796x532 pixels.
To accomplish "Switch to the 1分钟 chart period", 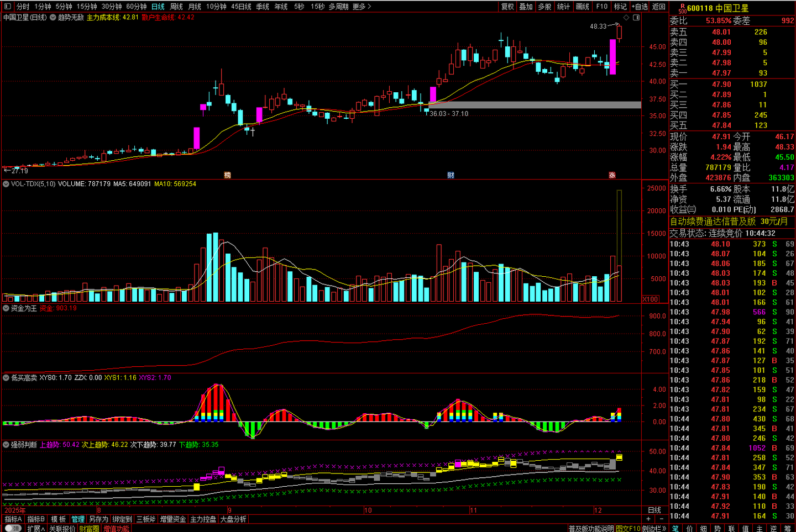I will [x=43, y=7].
